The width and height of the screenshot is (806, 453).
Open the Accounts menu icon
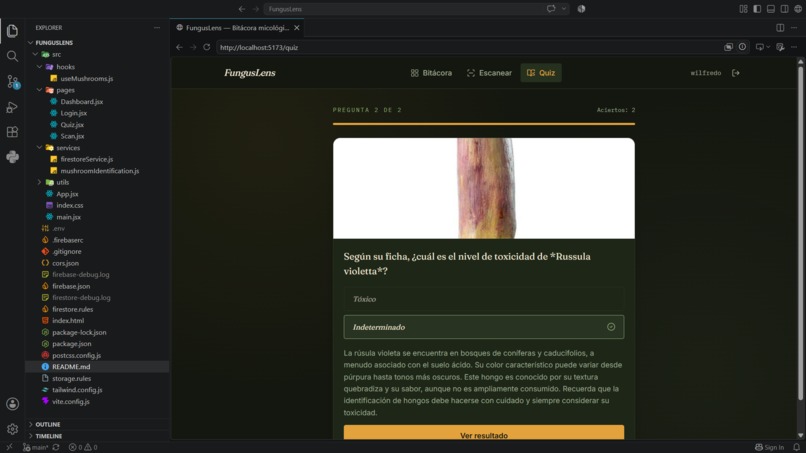click(12, 404)
